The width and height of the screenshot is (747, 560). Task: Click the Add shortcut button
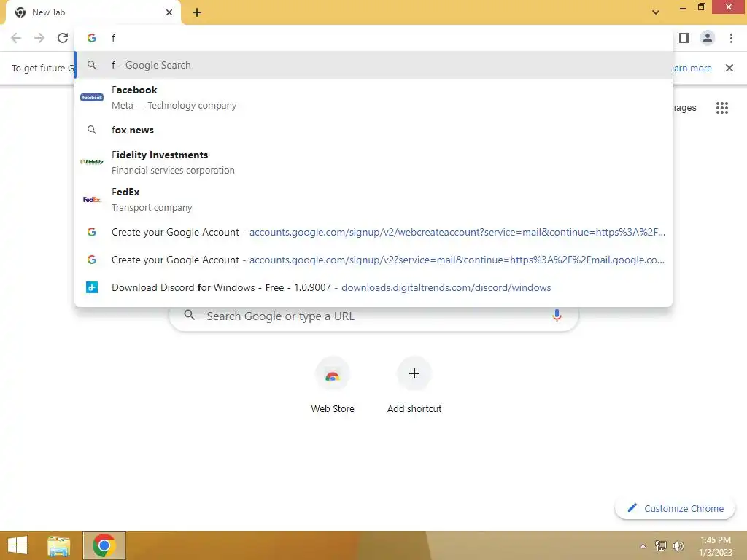(414, 385)
